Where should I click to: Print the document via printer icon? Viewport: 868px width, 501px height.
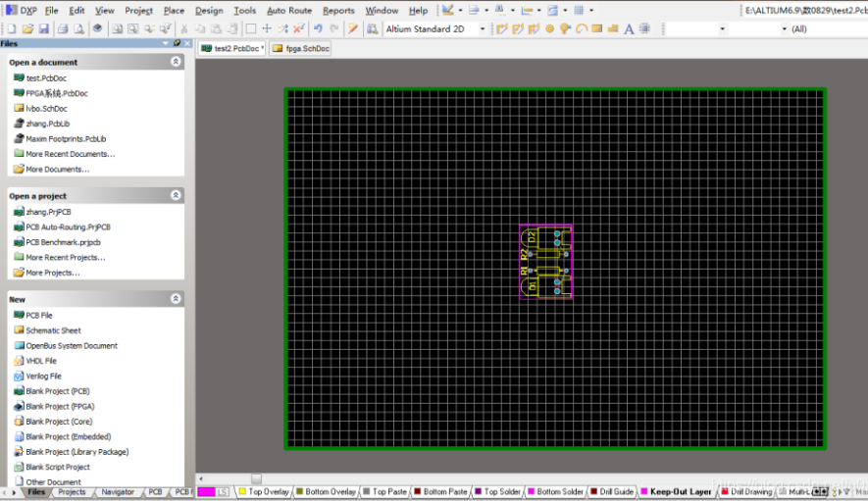[x=63, y=28]
